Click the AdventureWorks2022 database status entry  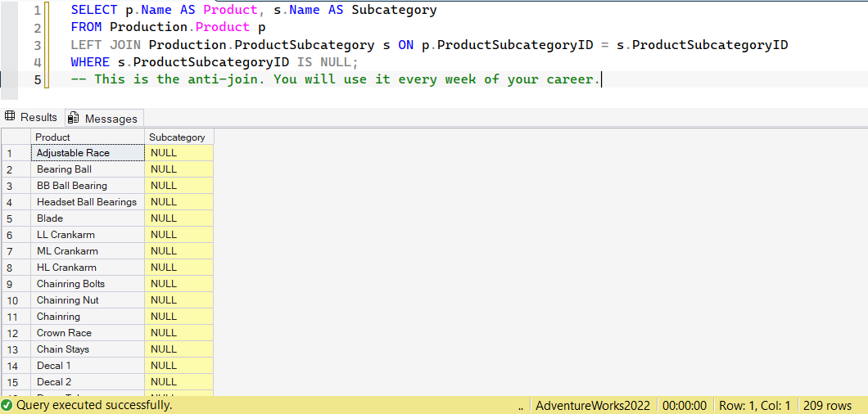[593, 405]
